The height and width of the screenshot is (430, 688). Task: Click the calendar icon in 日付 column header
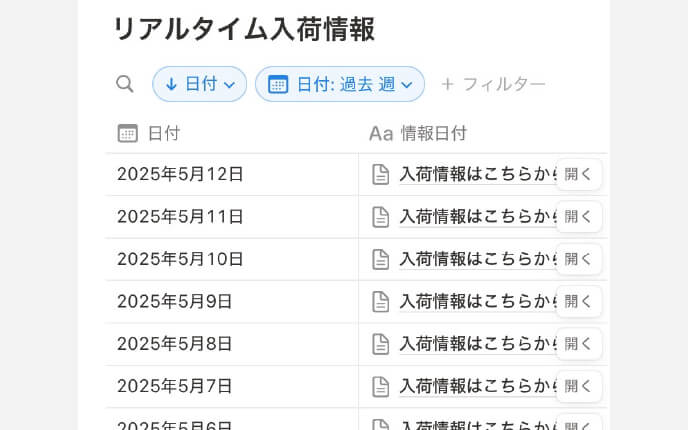click(128, 133)
